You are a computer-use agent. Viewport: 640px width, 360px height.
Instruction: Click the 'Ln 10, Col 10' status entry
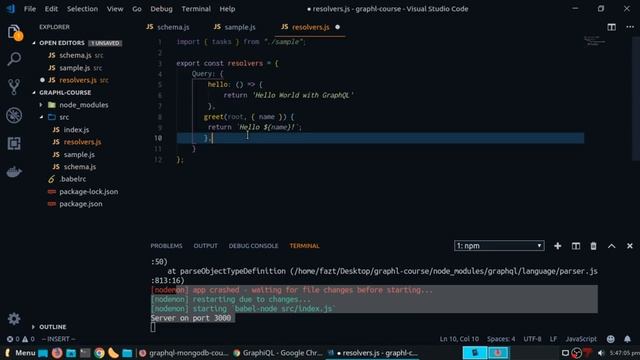tap(459, 339)
